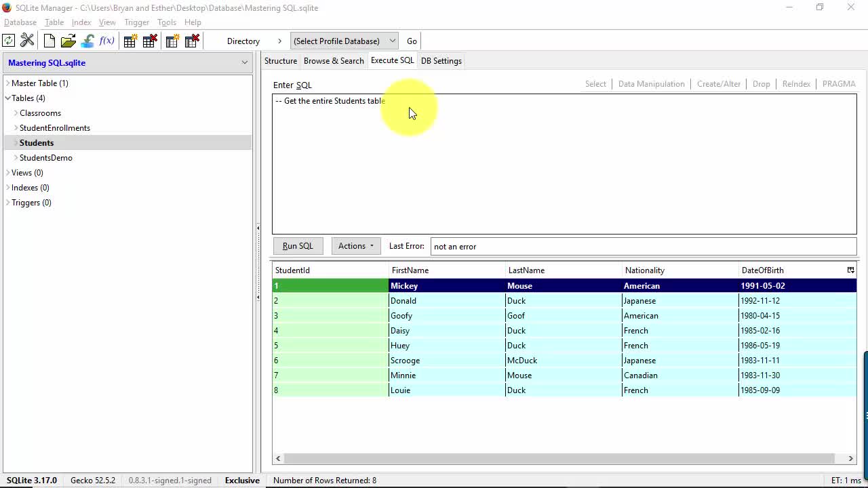This screenshot has width=868, height=488.
Task: Open options via the wrench tools icon
Action: tap(27, 41)
